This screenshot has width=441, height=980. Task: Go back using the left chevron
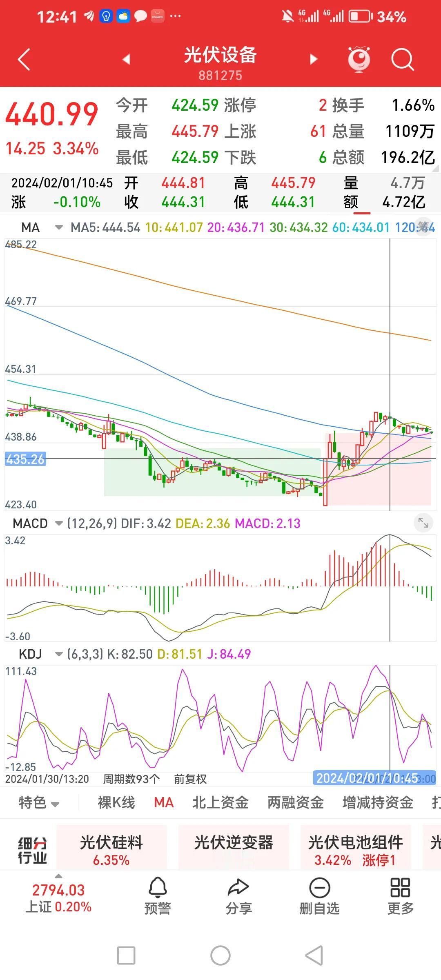(24, 60)
